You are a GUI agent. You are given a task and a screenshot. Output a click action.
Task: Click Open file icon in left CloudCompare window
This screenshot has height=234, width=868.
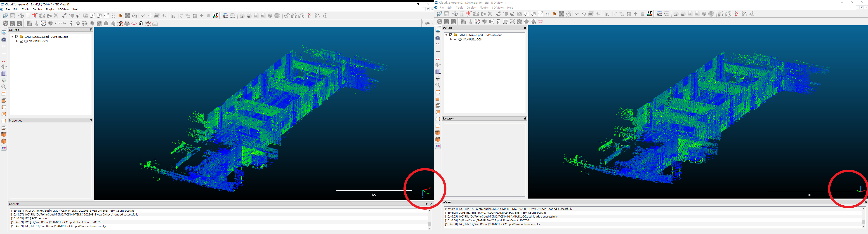pos(5,16)
